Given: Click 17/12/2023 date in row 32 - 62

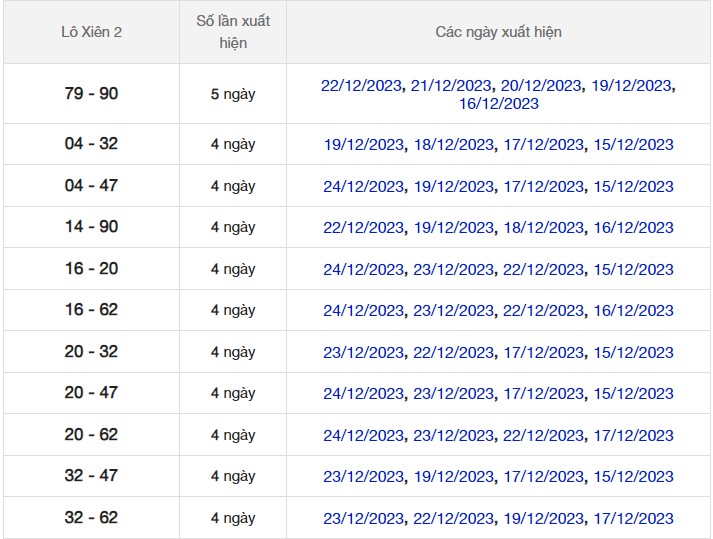Looking at the screenshot, I should pyautogui.click(x=633, y=519).
